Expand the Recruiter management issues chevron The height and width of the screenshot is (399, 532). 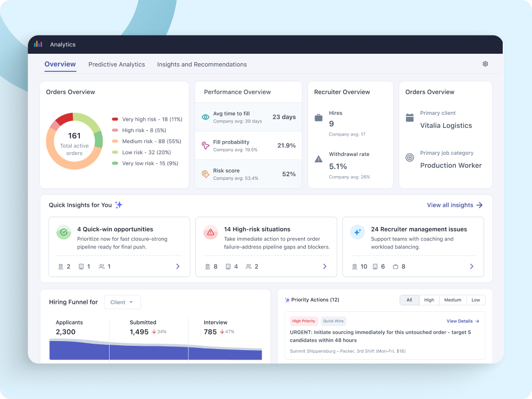click(x=471, y=267)
